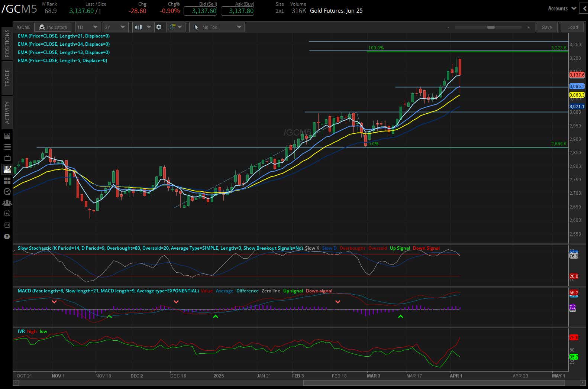The width and height of the screenshot is (588, 389).
Task: Zoom in using the plus control
Action: [x=529, y=27]
